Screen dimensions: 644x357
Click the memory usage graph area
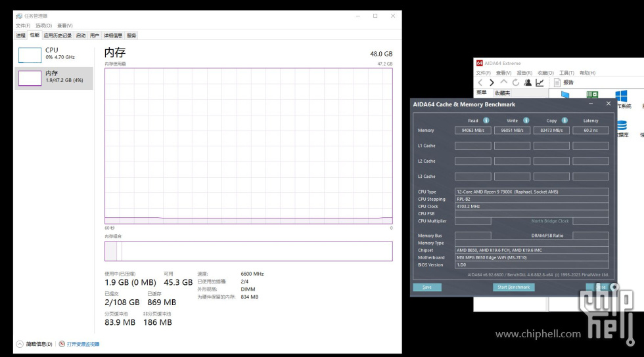tap(248, 146)
